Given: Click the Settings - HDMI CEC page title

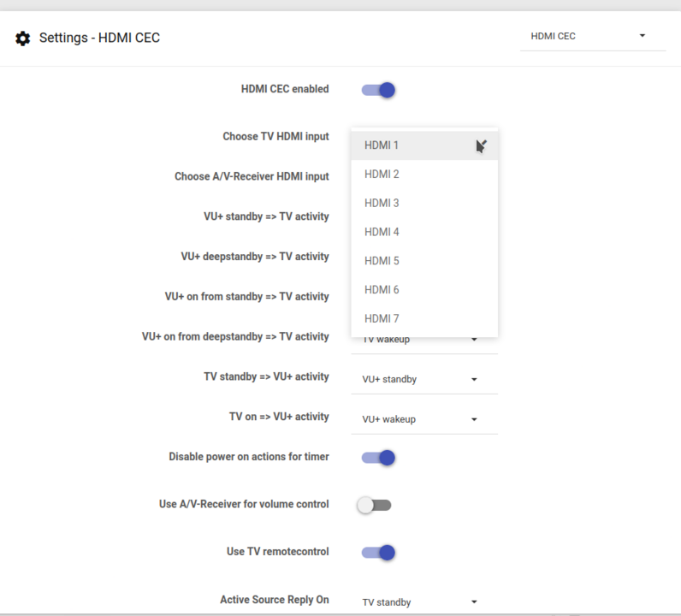Looking at the screenshot, I should pyautogui.click(x=99, y=38).
